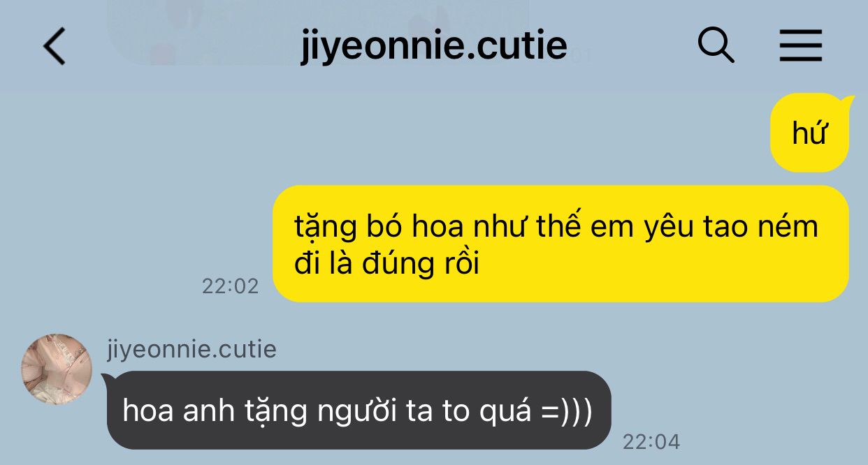Screen dimensions: 868x465
Task: Select the sender name above the gray bubble
Action: 192,349
